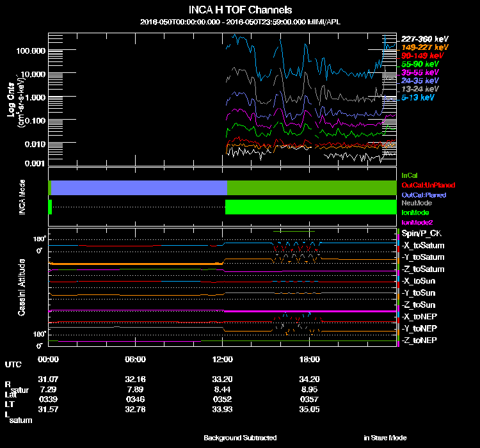Click the Background Subtracted footer text

pyautogui.click(x=240, y=438)
